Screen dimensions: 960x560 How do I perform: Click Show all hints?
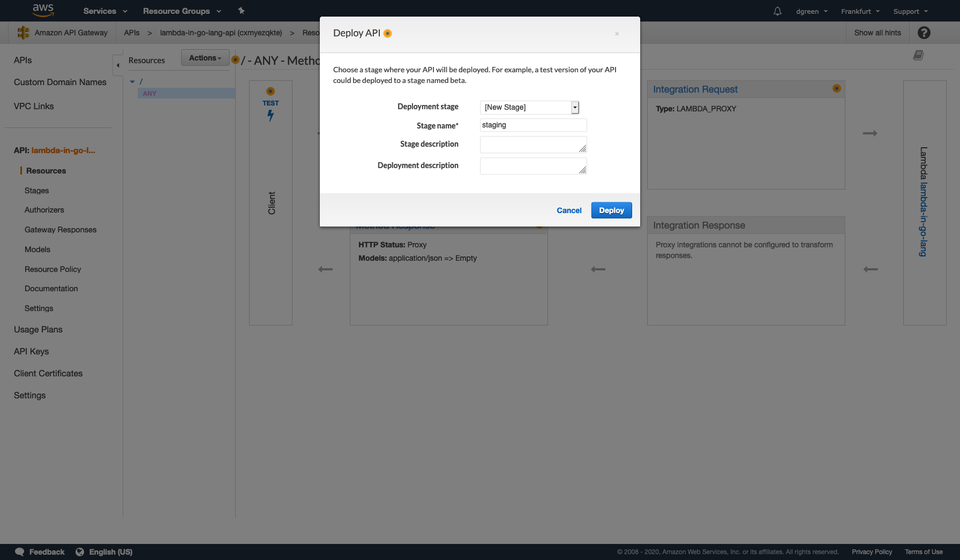[877, 33]
